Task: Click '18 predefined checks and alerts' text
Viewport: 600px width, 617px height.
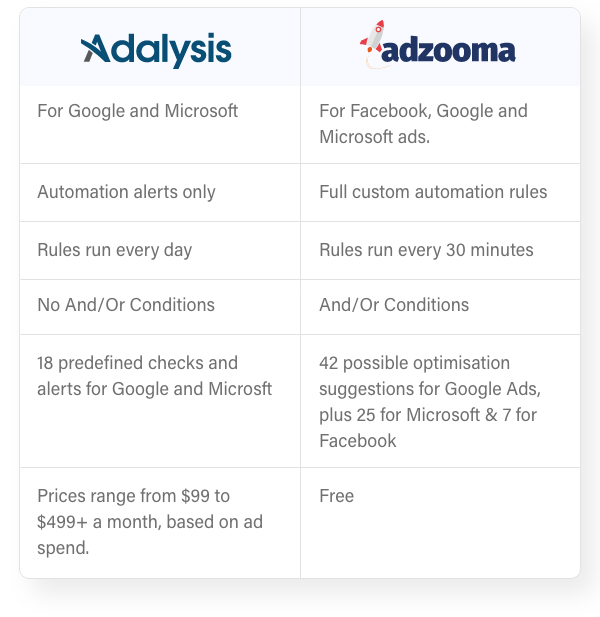Action: 154,376
